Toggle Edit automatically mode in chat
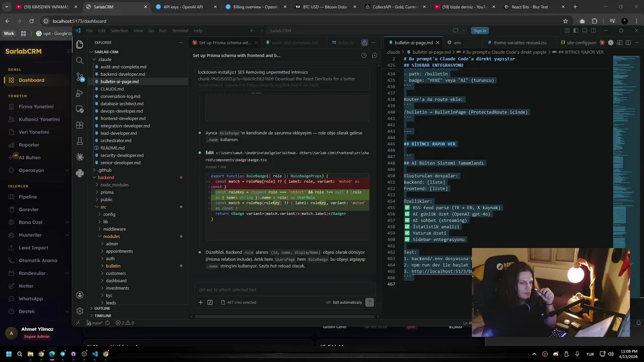This screenshot has width=644, height=362. (x=344, y=302)
